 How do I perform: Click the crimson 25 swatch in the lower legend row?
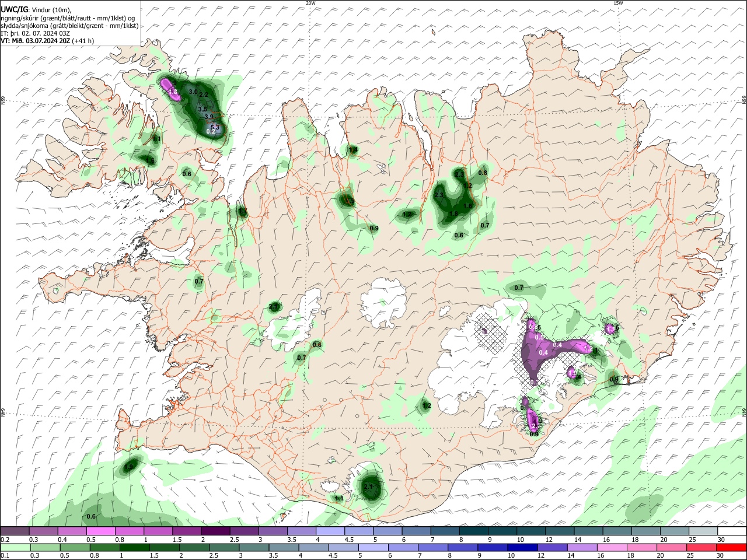click(700, 547)
